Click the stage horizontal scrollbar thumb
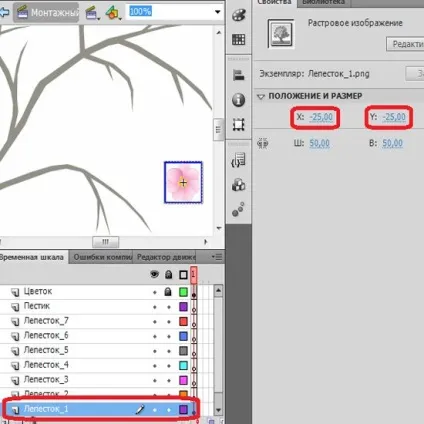This screenshot has height=424, width=424. pyautogui.click(x=105, y=242)
